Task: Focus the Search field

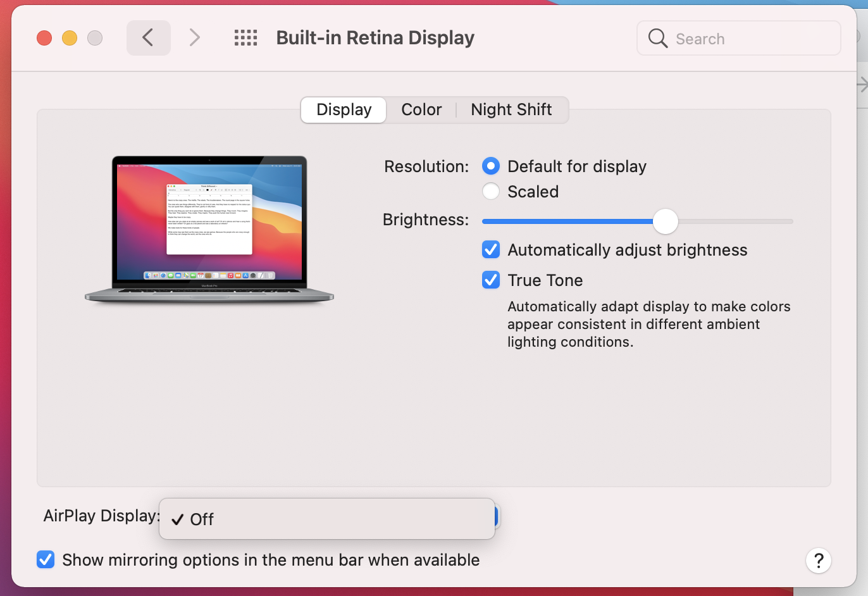Action: [x=739, y=39]
